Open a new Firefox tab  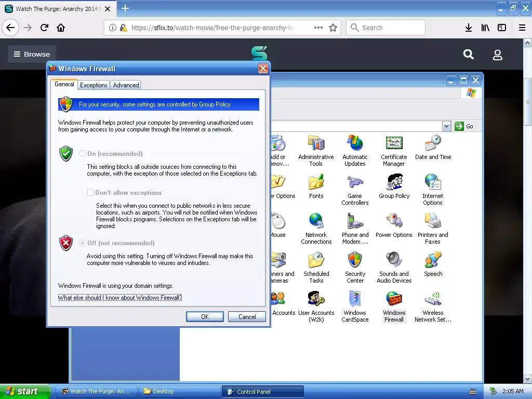click(125, 8)
